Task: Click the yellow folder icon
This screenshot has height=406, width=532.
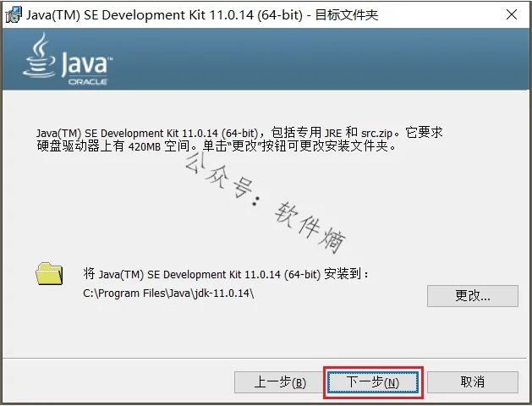Action: click(x=49, y=273)
